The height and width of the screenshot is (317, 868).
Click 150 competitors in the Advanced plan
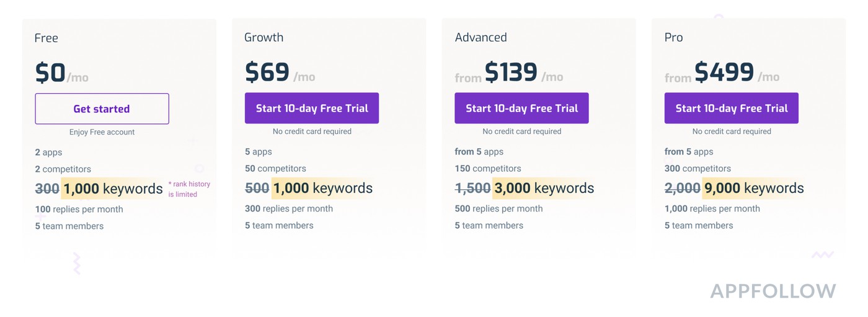click(488, 168)
